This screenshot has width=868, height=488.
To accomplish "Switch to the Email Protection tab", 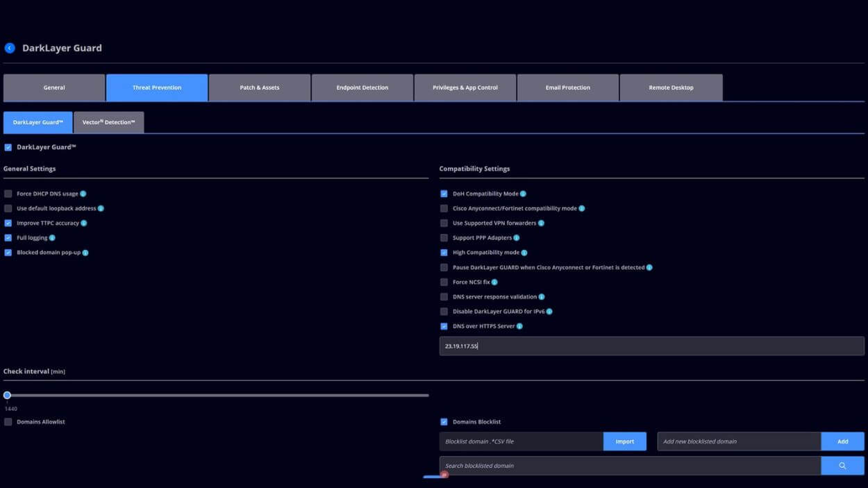I will coord(568,87).
